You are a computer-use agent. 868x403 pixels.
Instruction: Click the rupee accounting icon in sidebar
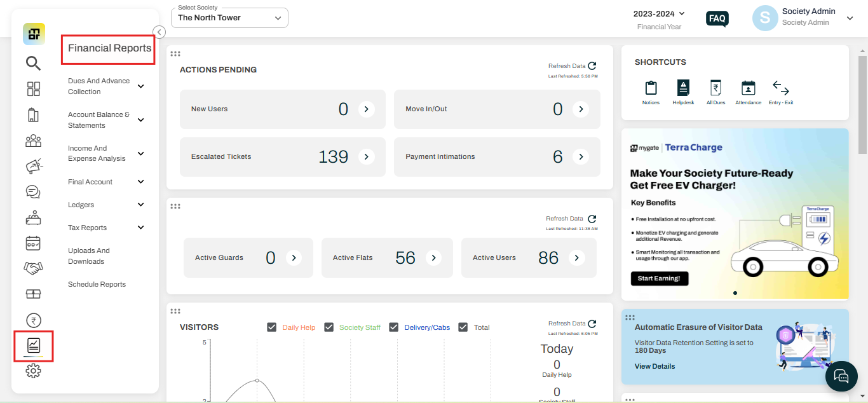click(33, 320)
